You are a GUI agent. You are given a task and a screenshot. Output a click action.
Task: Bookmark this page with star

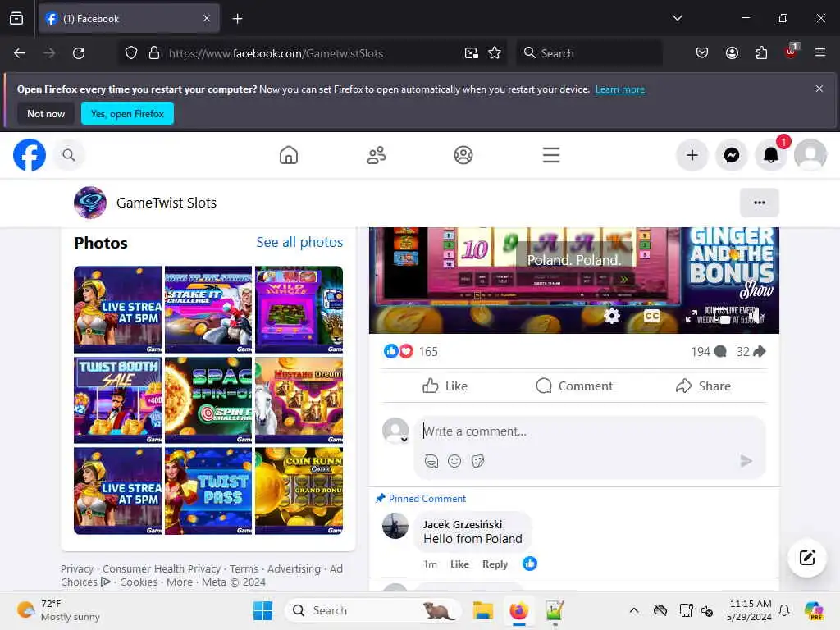coord(495,53)
